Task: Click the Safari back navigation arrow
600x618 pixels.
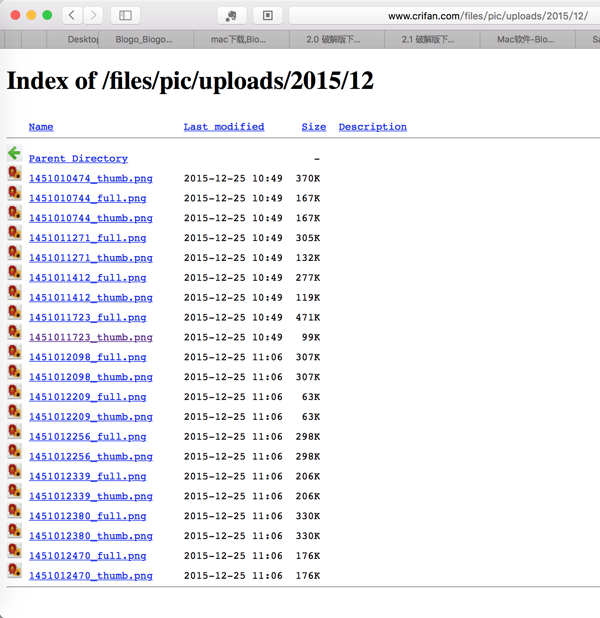Action: [x=72, y=15]
